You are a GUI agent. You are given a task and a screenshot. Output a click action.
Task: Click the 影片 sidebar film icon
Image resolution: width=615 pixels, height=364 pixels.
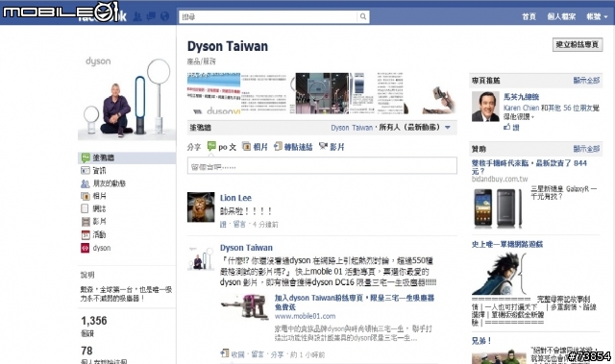tap(86, 222)
